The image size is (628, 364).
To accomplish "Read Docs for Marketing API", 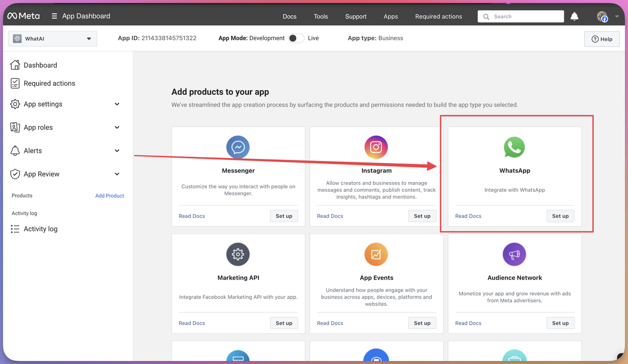I will pyautogui.click(x=192, y=323).
